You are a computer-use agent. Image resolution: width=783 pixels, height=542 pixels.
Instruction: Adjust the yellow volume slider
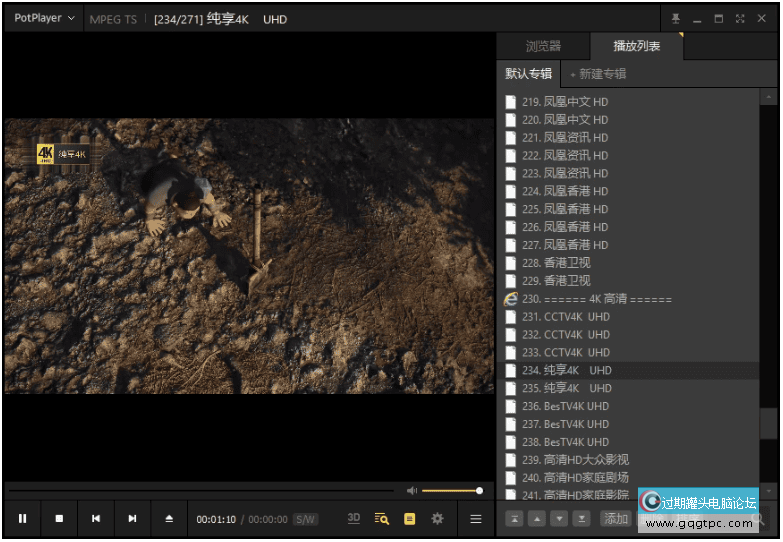click(451, 491)
